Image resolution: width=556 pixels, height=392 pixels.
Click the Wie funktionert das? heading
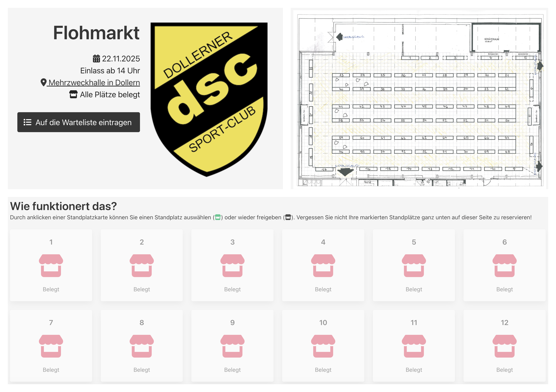(x=64, y=206)
